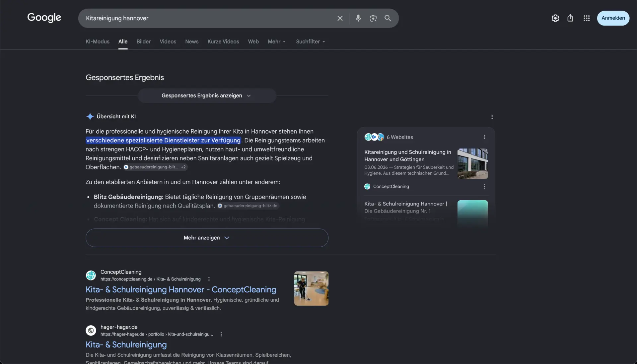Image resolution: width=637 pixels, height=364 pixels.
Task: Open the building thumbnail in the 6 Websites card
Action: click(x=472, y=164)
